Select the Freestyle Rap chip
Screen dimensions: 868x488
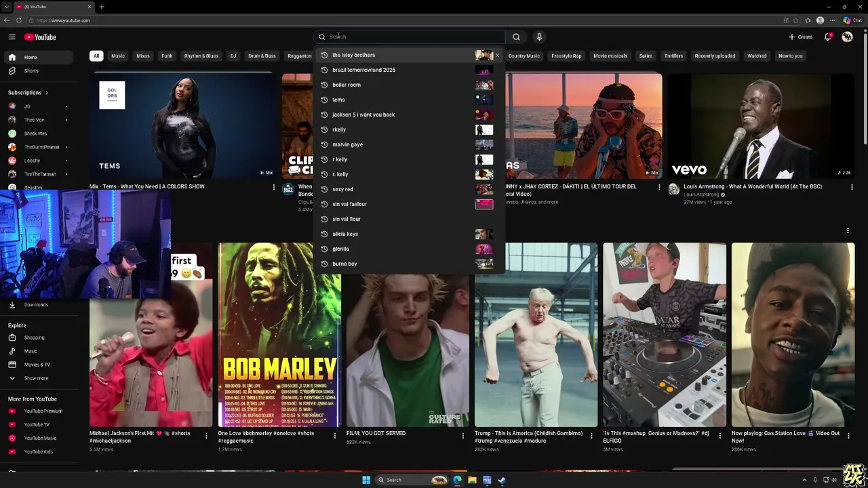coord(566,56)
